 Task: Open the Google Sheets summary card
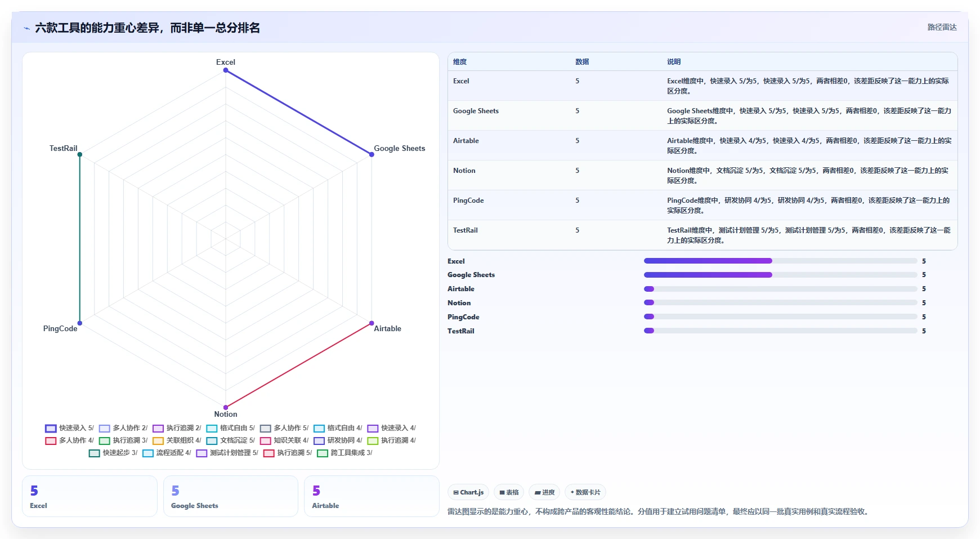pyautogui.click(x=231, y=496)
